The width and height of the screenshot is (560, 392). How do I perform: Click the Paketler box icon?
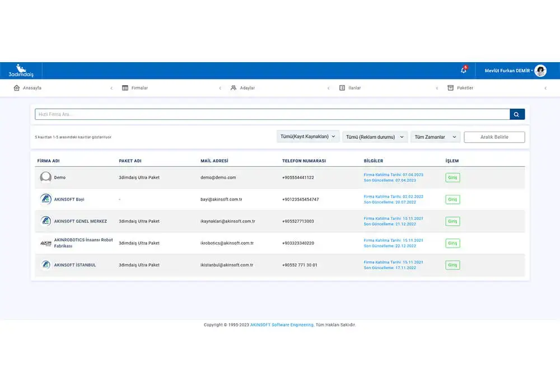click(x=451, y=88)
